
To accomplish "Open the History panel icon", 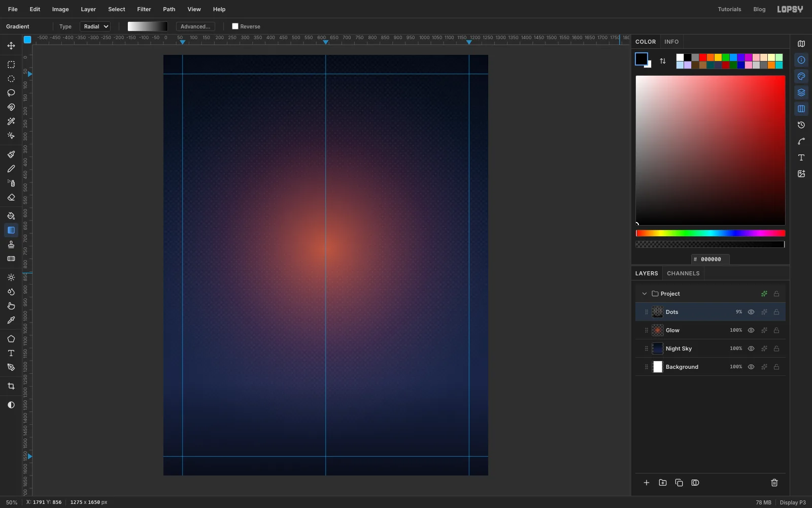I will [801, 125].
